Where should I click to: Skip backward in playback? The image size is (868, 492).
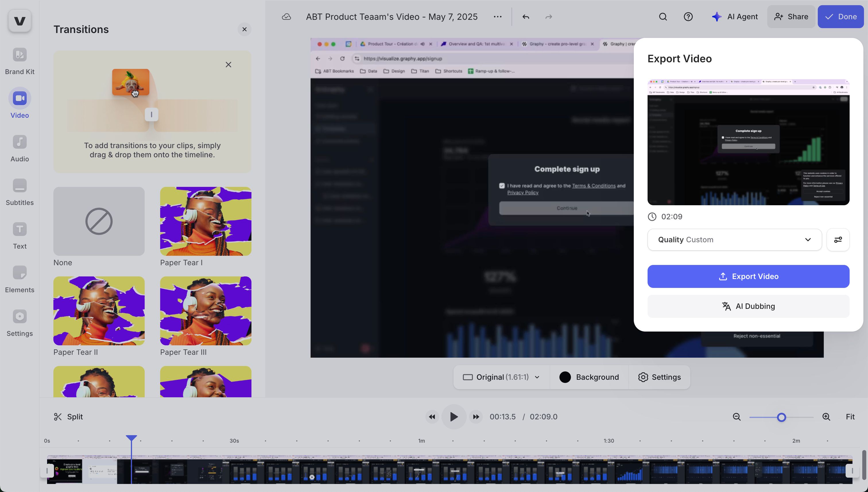tap(432, 417)
